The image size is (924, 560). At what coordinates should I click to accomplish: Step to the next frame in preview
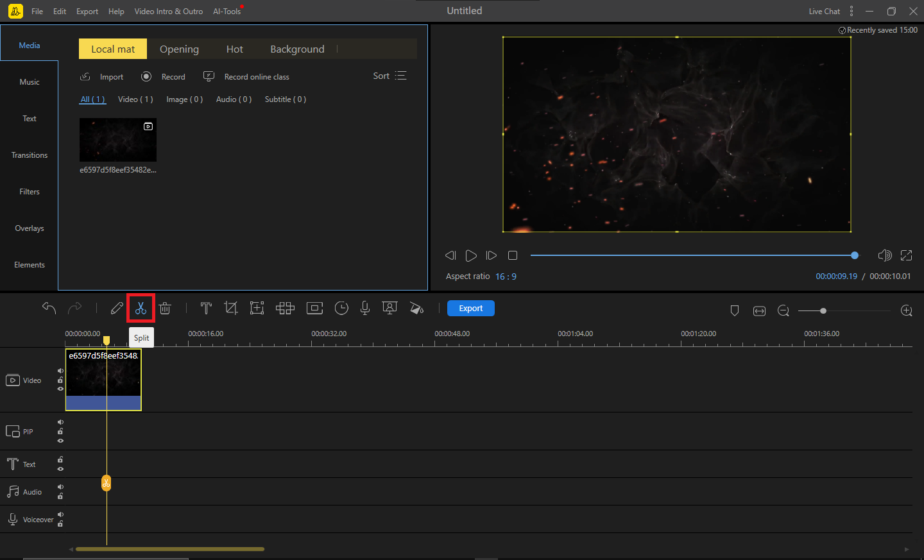coord(492,255)
